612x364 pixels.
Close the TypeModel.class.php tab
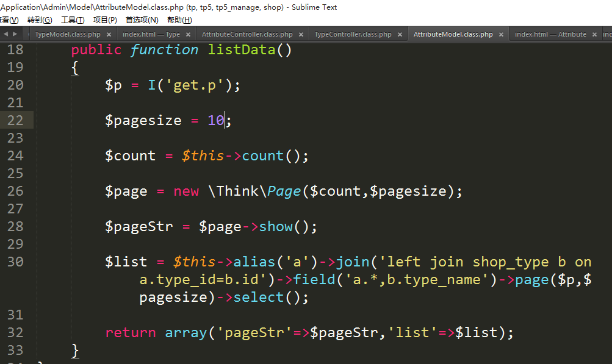tap(110, 35)
